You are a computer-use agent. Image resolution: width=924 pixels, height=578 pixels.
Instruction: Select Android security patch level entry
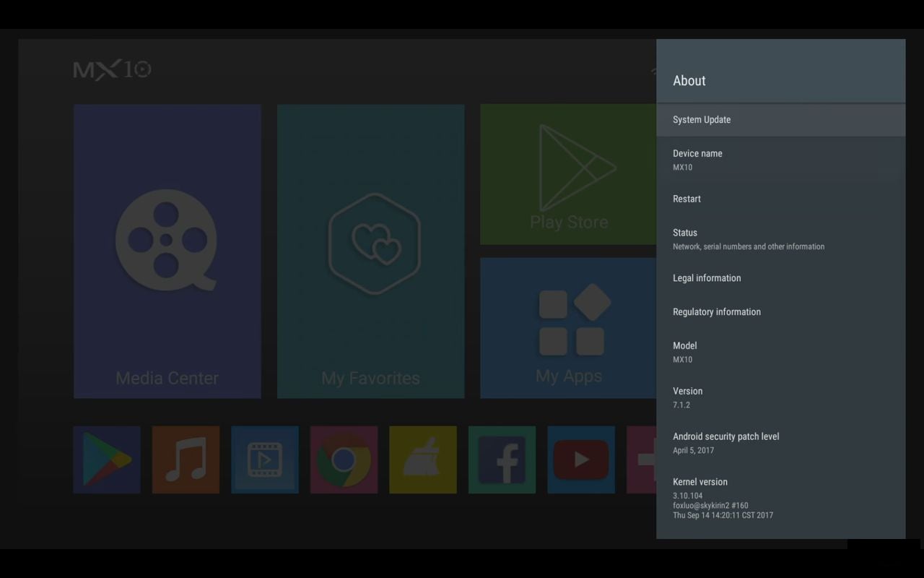[x=781, y=443]
